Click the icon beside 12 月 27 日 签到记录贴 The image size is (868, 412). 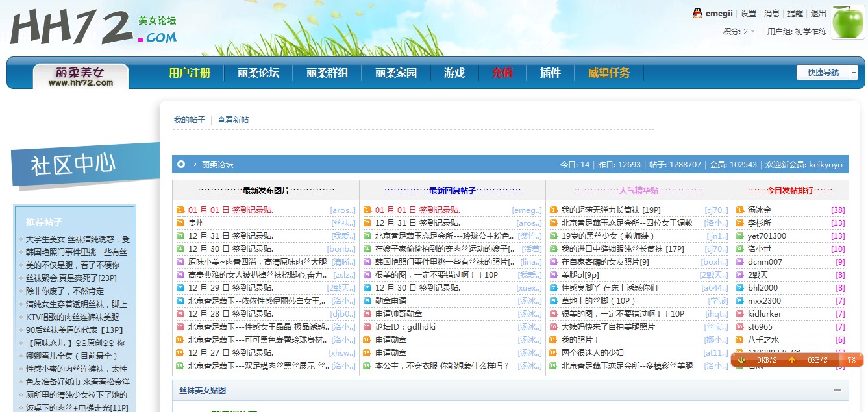tap(180, 353)
